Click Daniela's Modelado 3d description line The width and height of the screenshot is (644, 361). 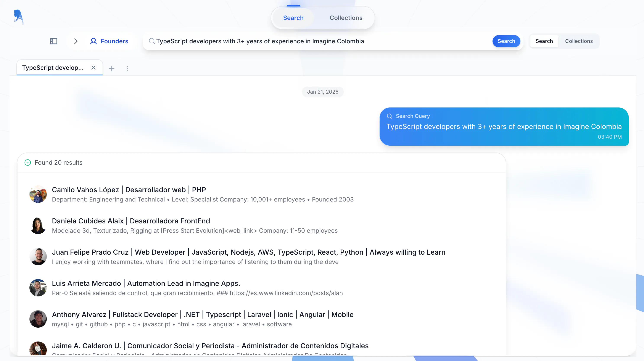(x=195, y=231)
